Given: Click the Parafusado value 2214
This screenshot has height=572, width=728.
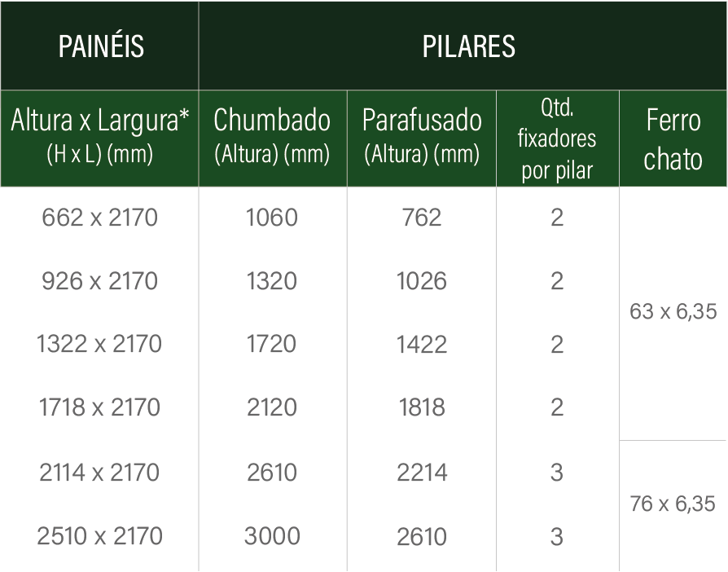Looking at the screenshot, I should 422,473.
